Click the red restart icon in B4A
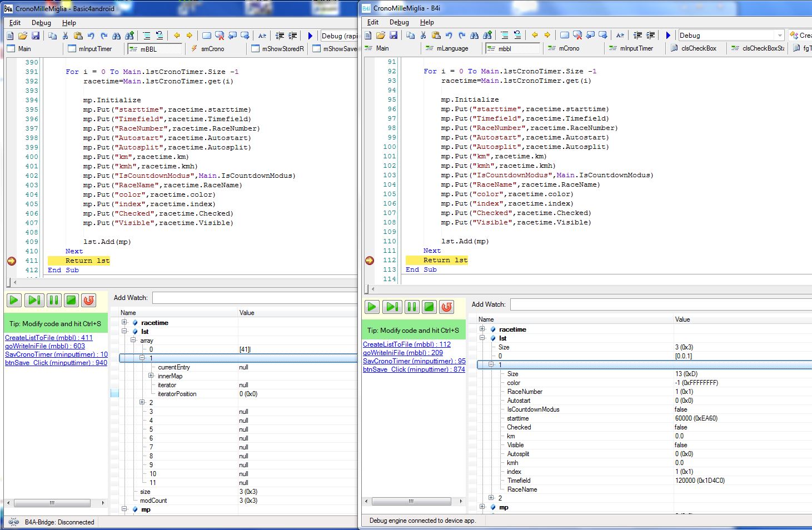This screenshot has width=812, height=530. (x=88, y=301)
